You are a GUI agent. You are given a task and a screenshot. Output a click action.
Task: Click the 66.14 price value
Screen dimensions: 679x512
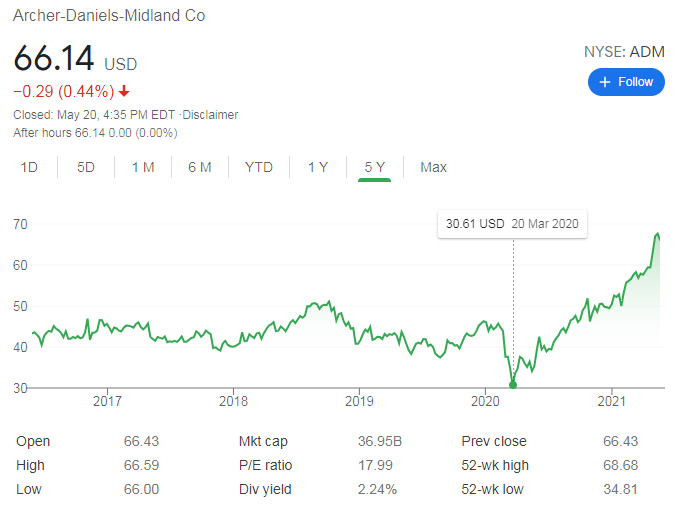(x=54, y=58)
